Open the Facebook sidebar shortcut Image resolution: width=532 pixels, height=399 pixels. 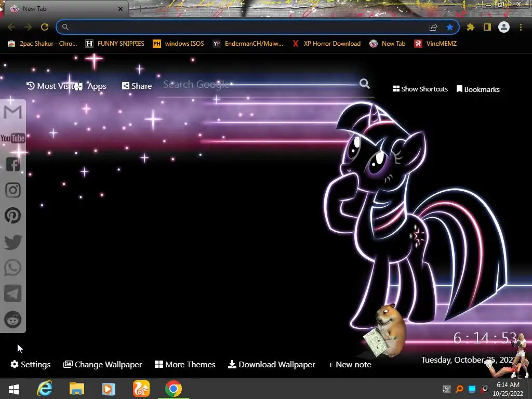13,164
